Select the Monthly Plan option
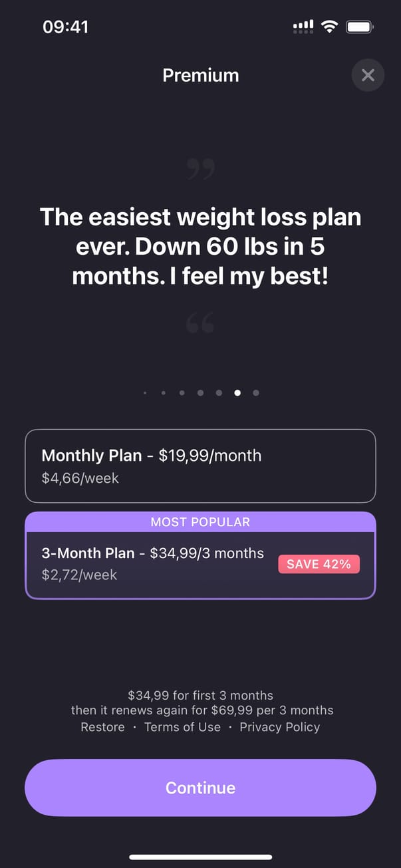Image resolution: width=401 pixels, height=868 pixels. (200, 466)
